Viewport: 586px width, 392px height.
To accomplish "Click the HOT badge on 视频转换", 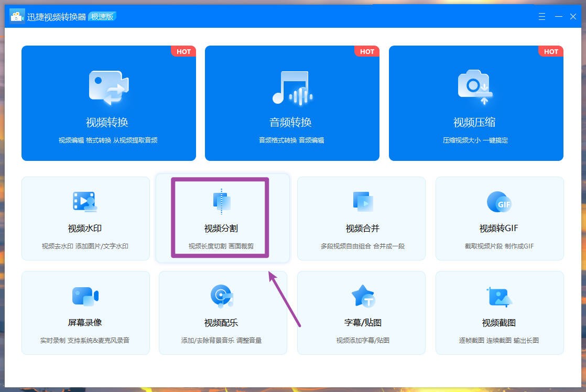I will (183, 51).
